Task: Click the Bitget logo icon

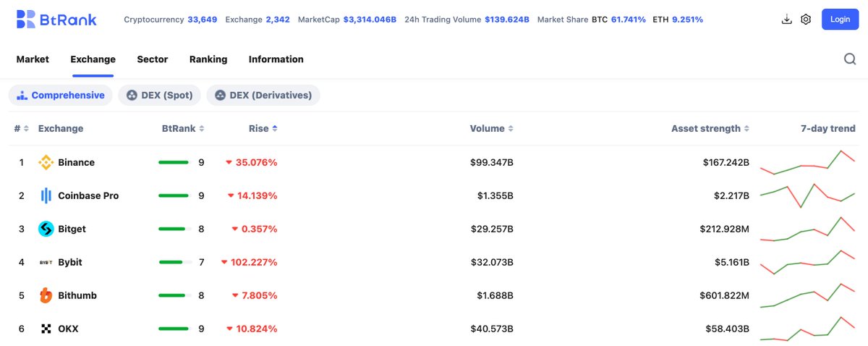Action: point(46,229)
